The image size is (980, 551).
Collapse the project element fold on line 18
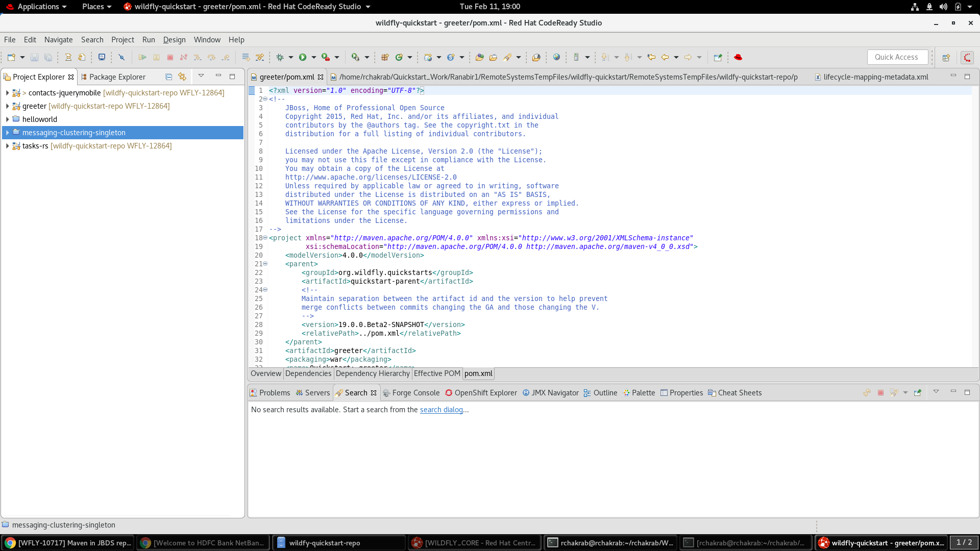(265, 238)
